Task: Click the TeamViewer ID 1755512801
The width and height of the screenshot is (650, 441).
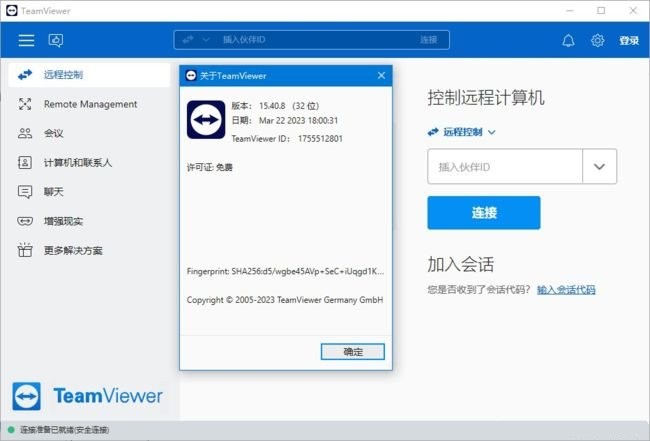Action: coord(320,138)
